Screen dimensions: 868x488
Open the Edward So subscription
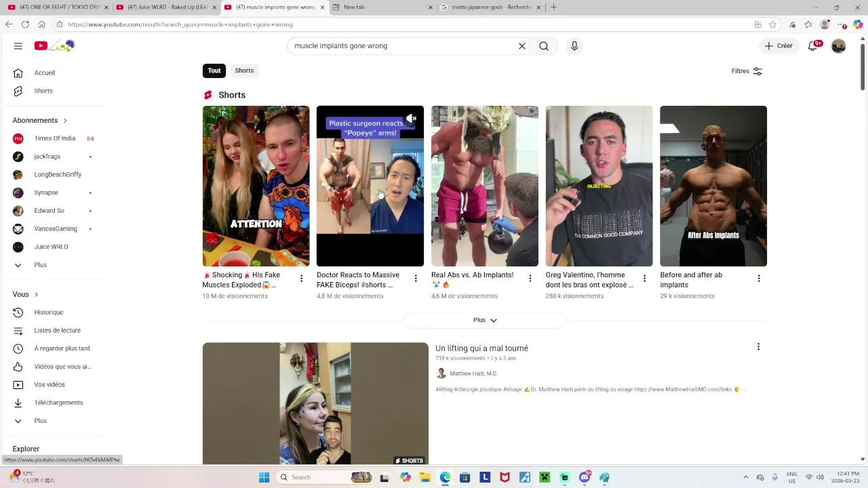tap(49, 211)
